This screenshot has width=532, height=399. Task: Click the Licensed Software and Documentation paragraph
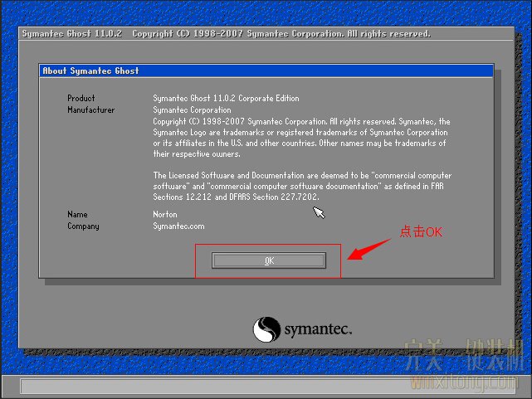[302, 187]
